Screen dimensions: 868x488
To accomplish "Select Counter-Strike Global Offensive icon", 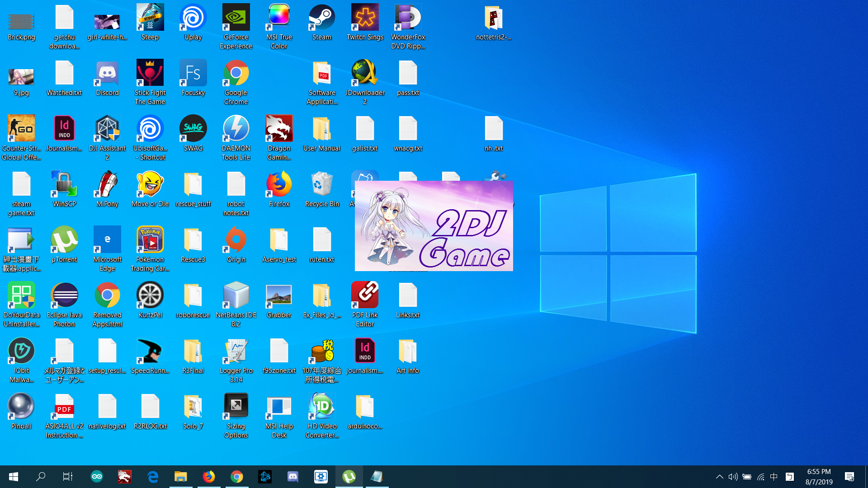I will click(21, 138).
